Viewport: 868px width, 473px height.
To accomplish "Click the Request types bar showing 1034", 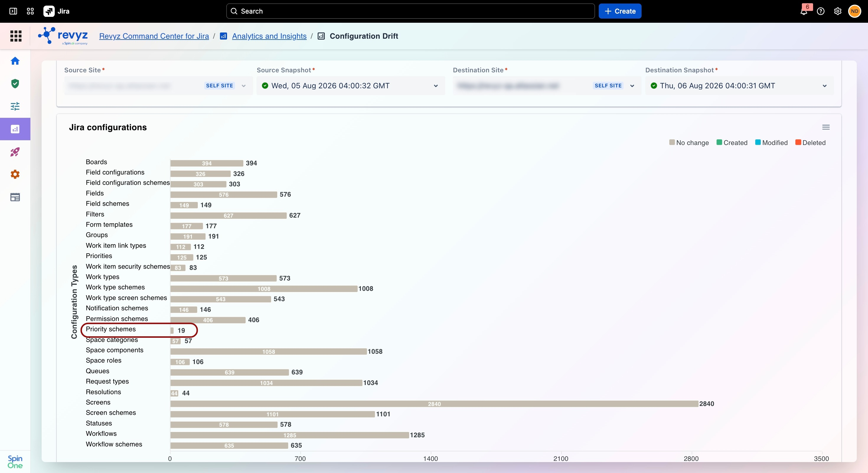I will click(x=266, y=383).
